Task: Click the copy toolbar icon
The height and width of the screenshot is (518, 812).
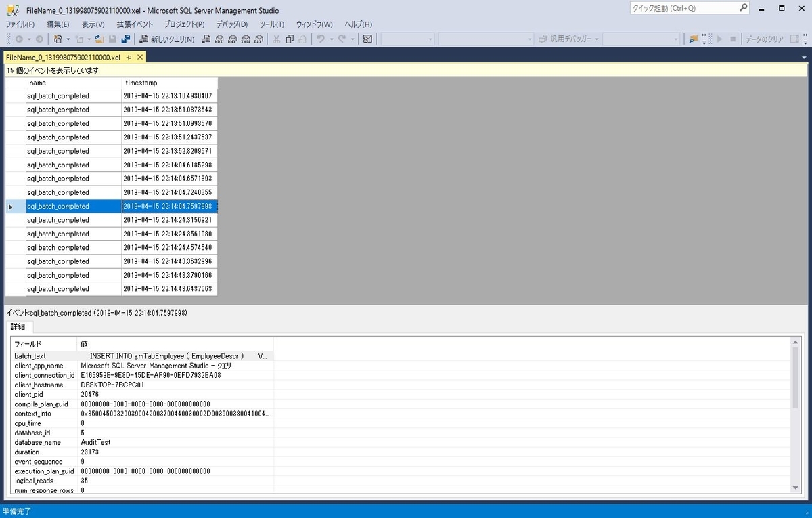Action: click(x=290, y=39)
